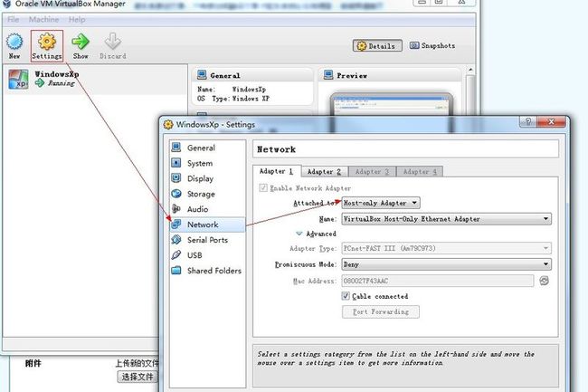
Task: Switch to the Snapshots view
Action: coord(432,45)
